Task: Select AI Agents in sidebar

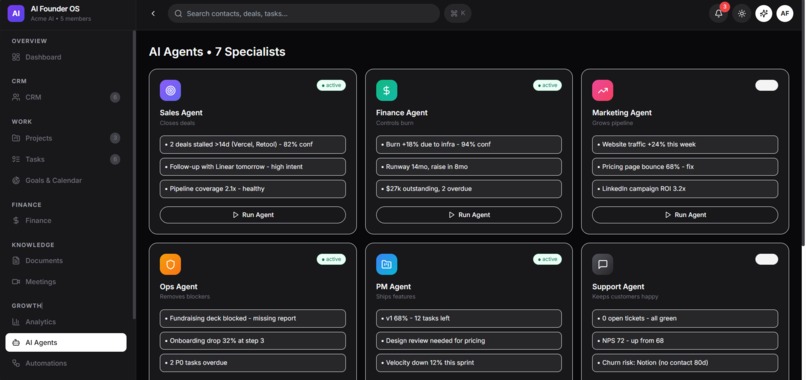Action: pos(66,342)
